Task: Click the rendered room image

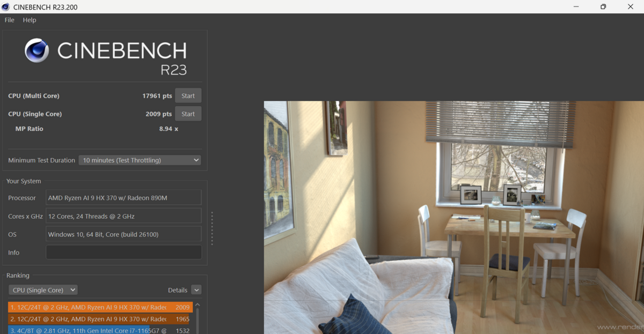Action: click(453, 217)
